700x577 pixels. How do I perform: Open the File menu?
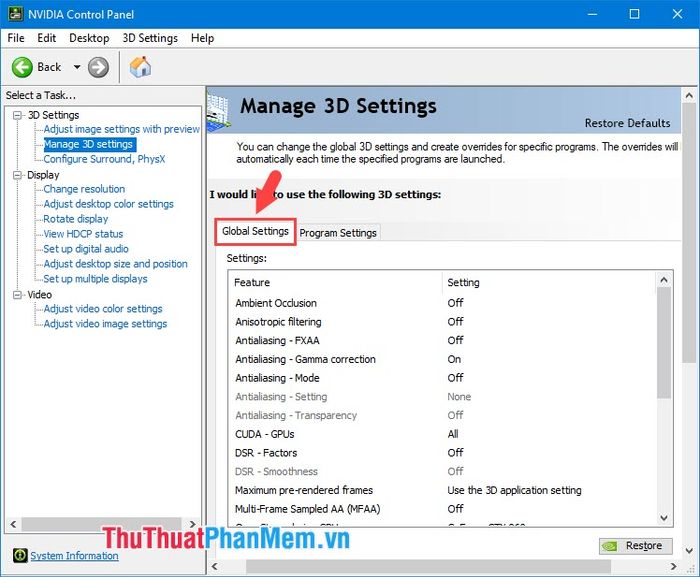coord(16,38)
